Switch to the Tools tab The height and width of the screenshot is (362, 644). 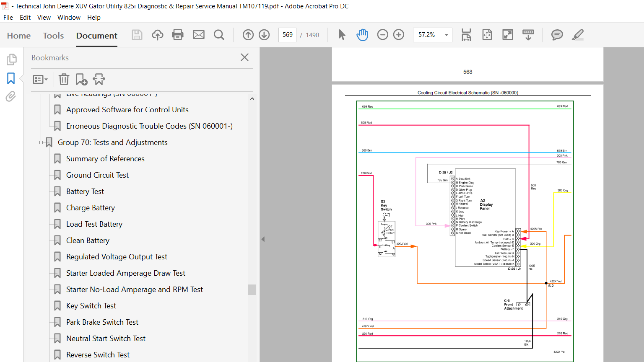coord(53,36)
